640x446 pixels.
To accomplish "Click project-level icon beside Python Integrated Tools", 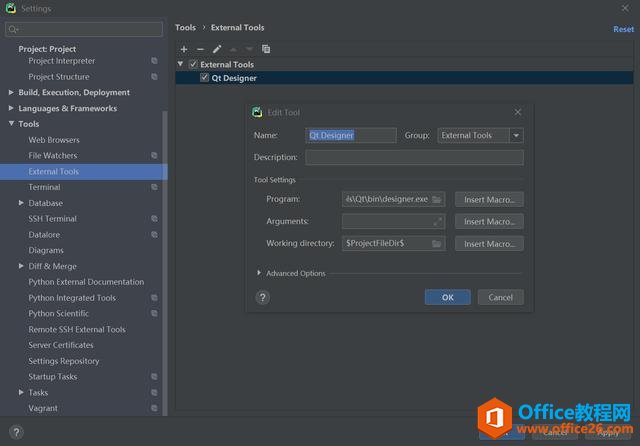I will click(154, 298).
